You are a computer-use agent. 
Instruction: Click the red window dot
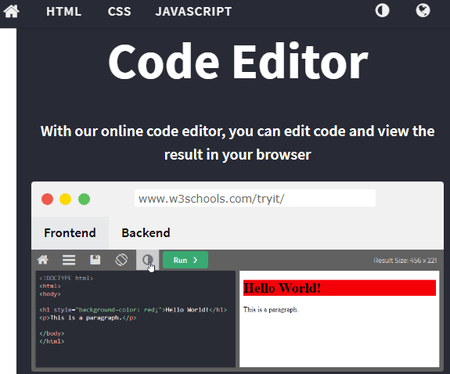pos(47,199)
